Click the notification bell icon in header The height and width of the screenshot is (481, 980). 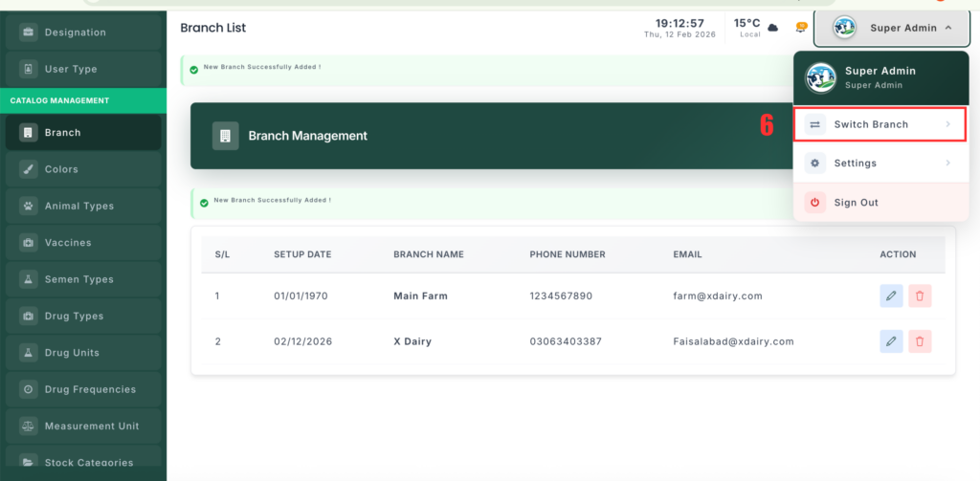pyautogui.click(x=801, y=28)
